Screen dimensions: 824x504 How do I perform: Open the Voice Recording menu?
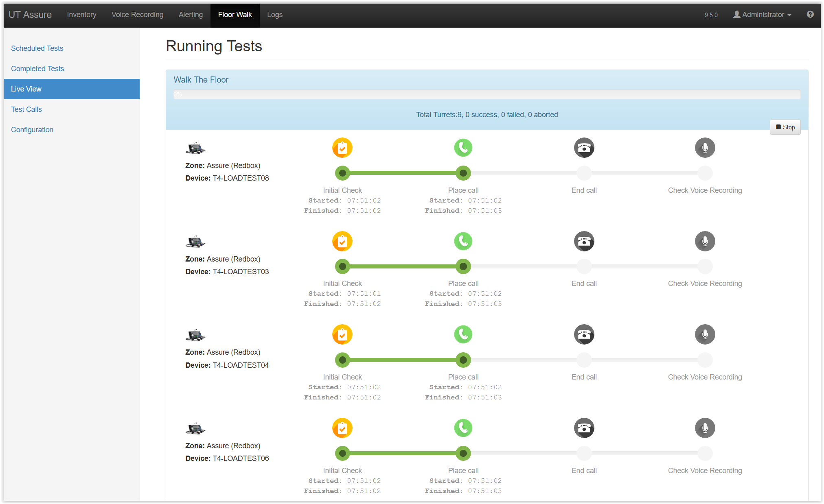click(x=137, y=15)
